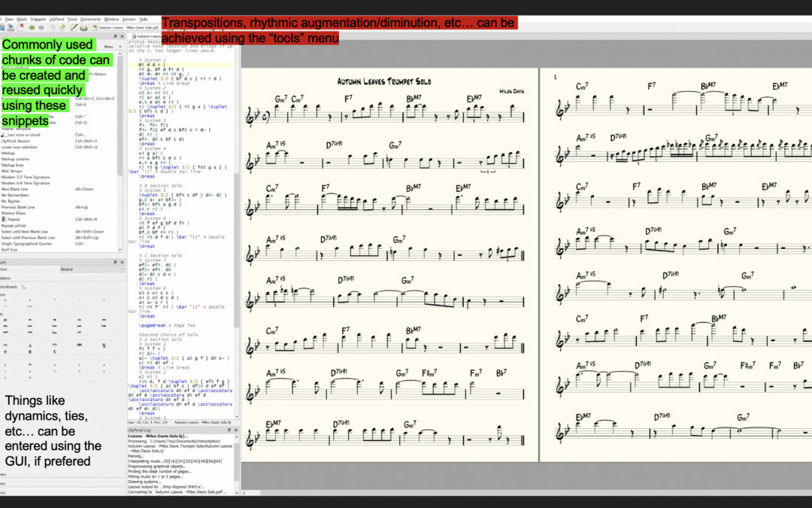The height and width of the screenshot is (508, 812).
Task: Float the Snippets panel
Action: 115,36
